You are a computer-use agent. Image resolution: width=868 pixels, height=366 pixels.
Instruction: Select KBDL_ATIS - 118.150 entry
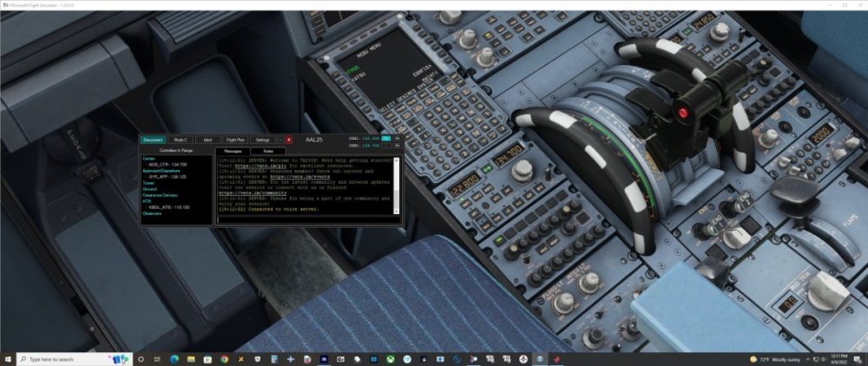(169, 207)
